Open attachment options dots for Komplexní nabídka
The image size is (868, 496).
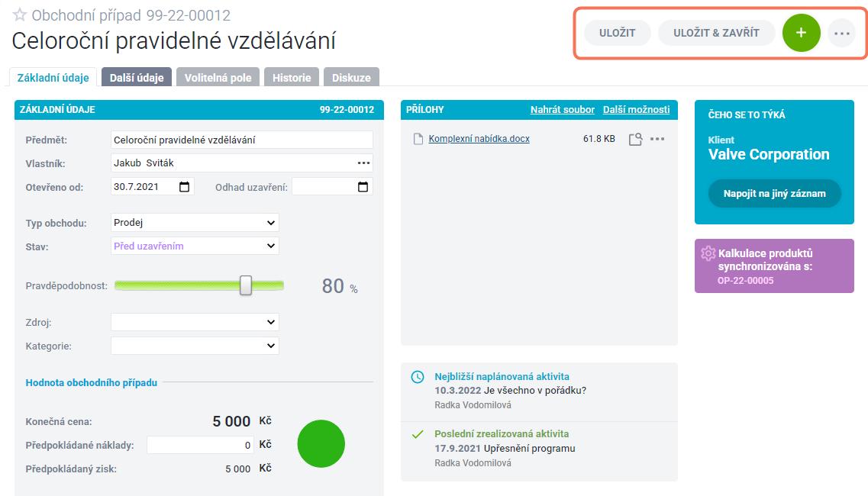(657, 139)
